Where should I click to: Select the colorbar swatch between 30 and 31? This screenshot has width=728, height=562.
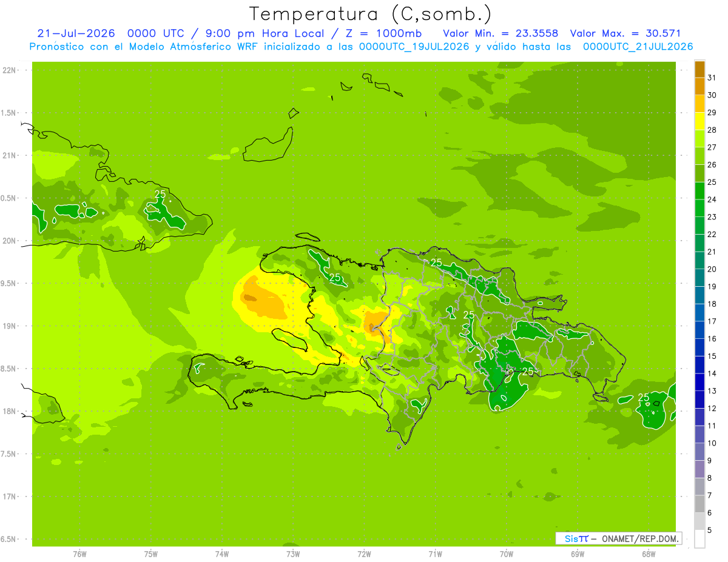[x=699, y=87]
